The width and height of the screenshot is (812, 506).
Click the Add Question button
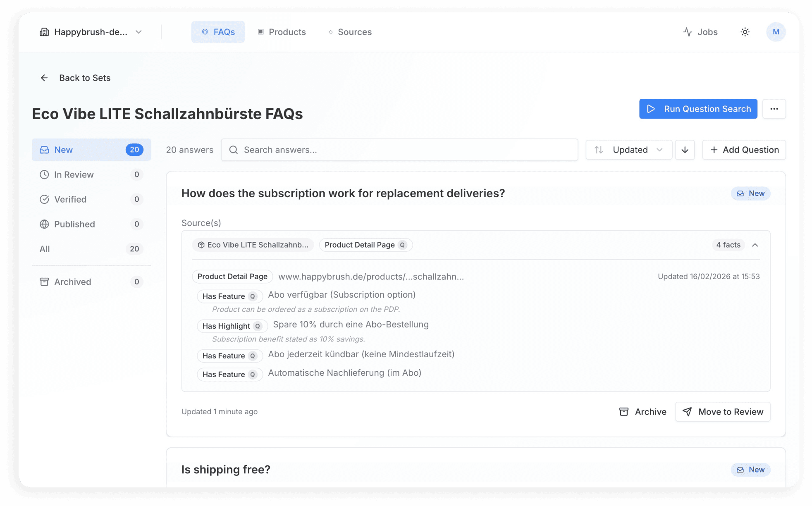click(744, 150)
